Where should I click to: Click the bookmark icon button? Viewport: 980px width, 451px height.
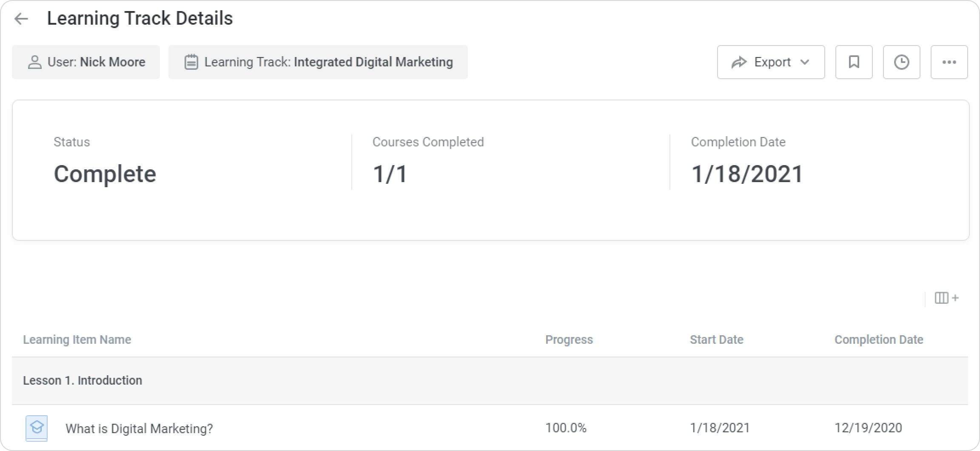coord(854,62)
